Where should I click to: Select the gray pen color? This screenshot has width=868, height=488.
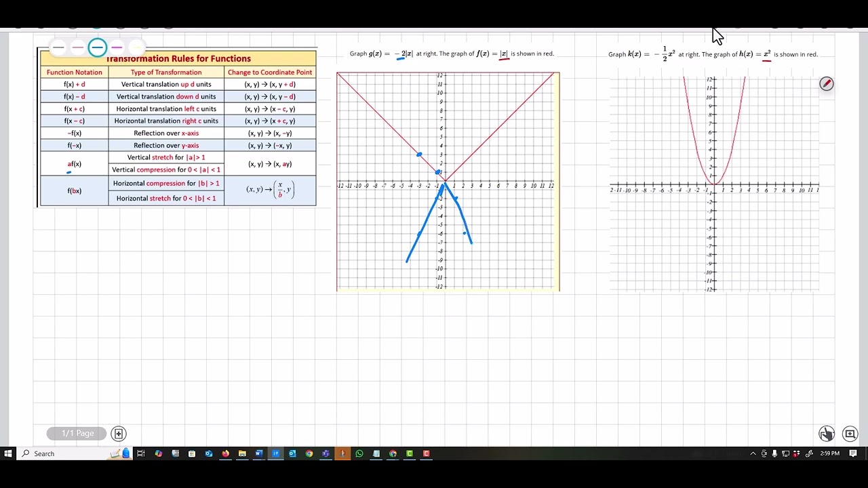pos(58,47)
